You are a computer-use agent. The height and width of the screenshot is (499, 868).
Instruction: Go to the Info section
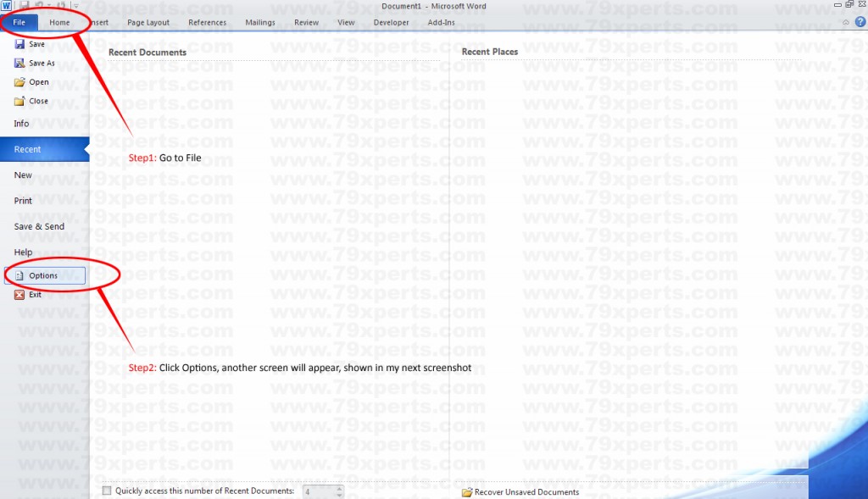[x=21, y=124]
